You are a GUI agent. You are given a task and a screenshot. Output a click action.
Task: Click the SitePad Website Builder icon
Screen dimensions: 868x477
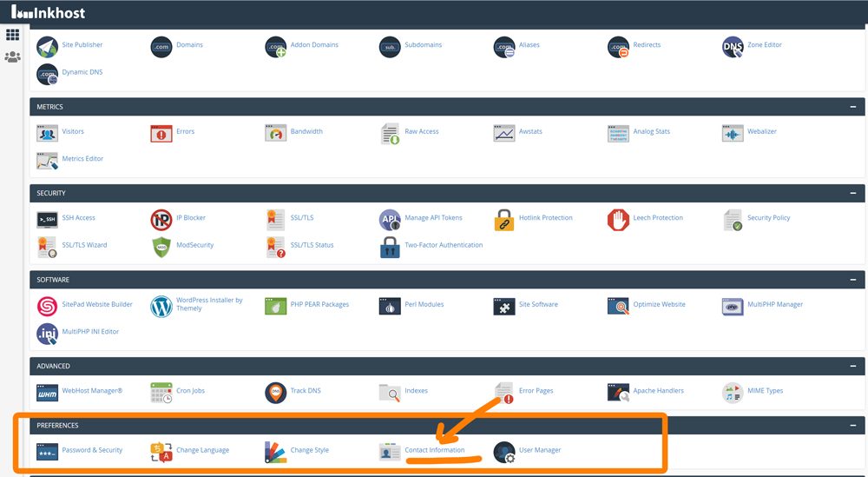click(47, 307)
